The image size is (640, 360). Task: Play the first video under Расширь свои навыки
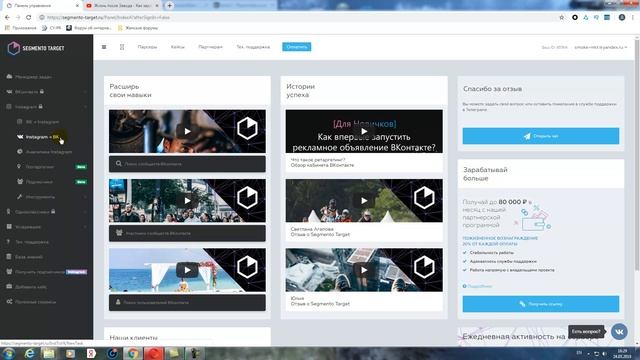click(187, 131)
